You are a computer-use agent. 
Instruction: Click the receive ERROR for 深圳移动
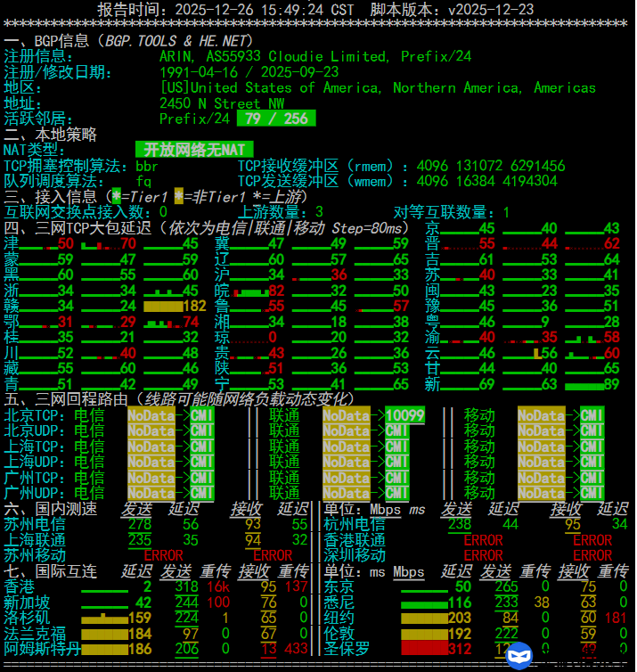click(592, 555)
